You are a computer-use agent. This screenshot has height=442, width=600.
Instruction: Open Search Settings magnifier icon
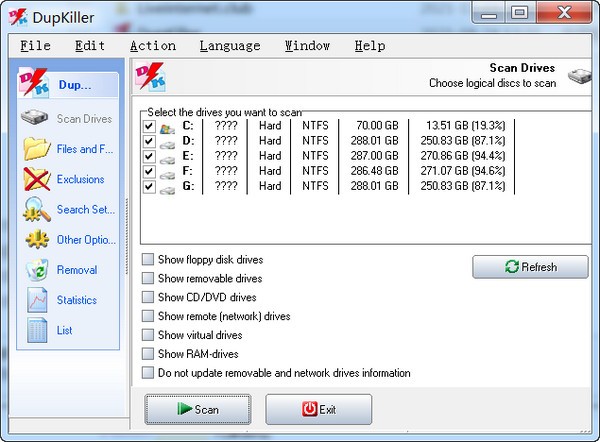37,209
